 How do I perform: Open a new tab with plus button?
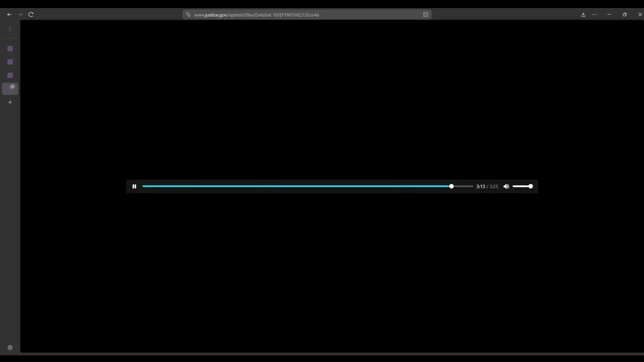10,103
